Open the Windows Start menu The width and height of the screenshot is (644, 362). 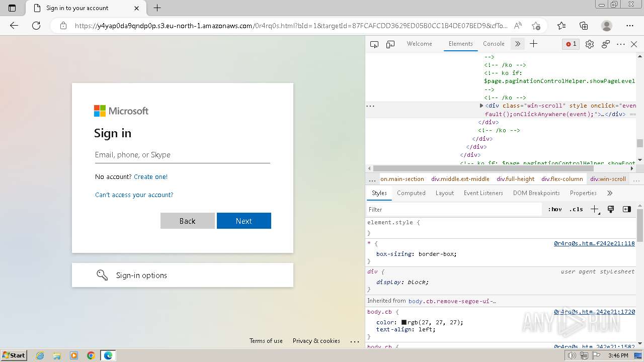[14, 355]
